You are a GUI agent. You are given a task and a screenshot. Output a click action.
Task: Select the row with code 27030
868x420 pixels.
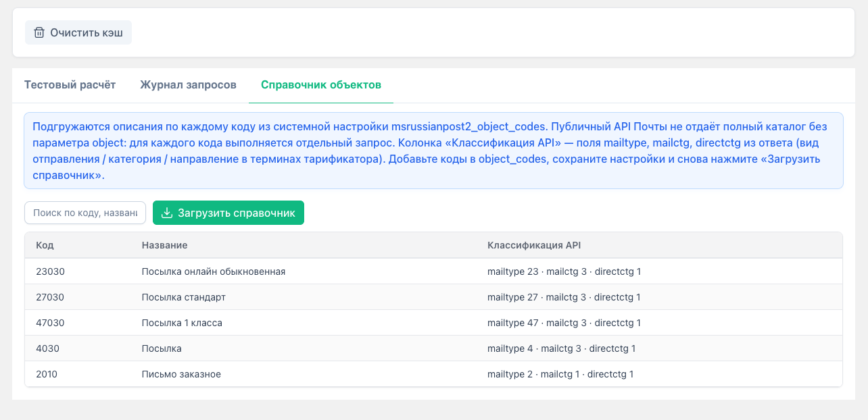tap(270, 296)
